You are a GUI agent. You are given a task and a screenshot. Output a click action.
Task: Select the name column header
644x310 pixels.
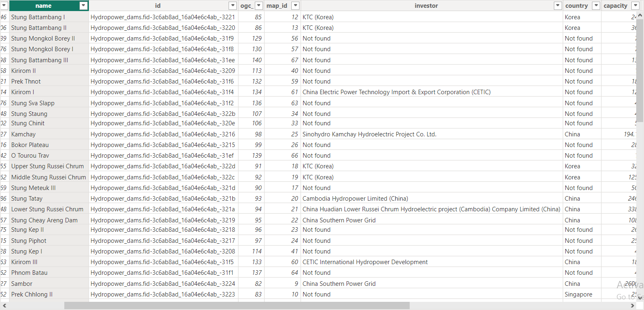(x=44, y=6)
